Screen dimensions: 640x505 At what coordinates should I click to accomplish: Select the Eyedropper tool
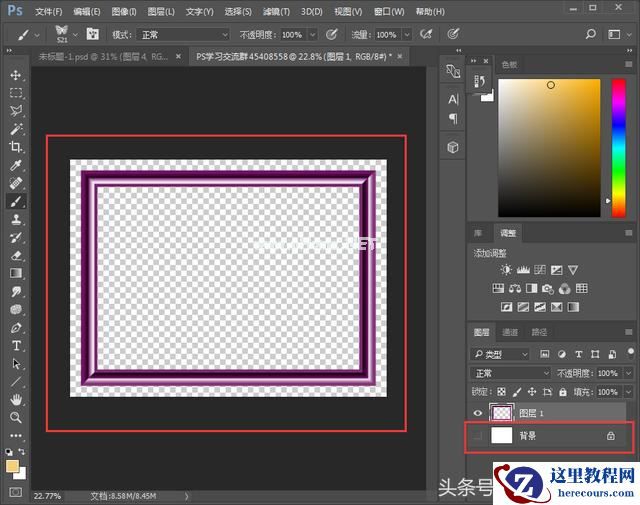(x=16, y=165)
